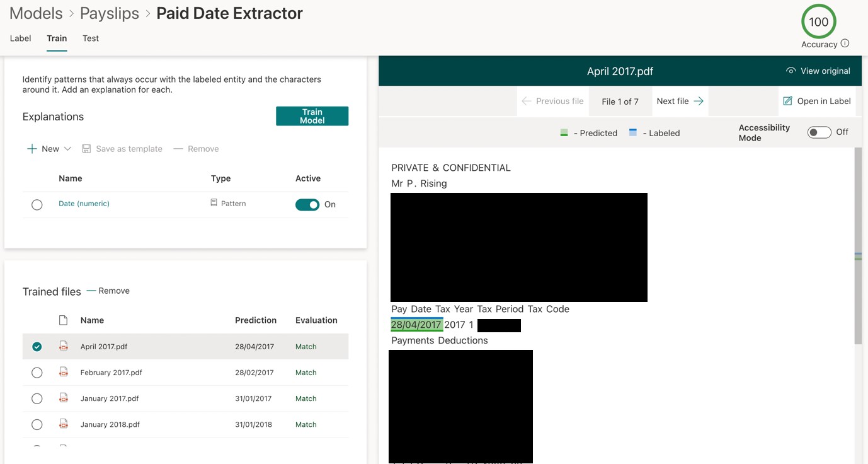Click the highlighted 28/04/2017 date in the document
The image size is (868, 464).
(415, 325)
